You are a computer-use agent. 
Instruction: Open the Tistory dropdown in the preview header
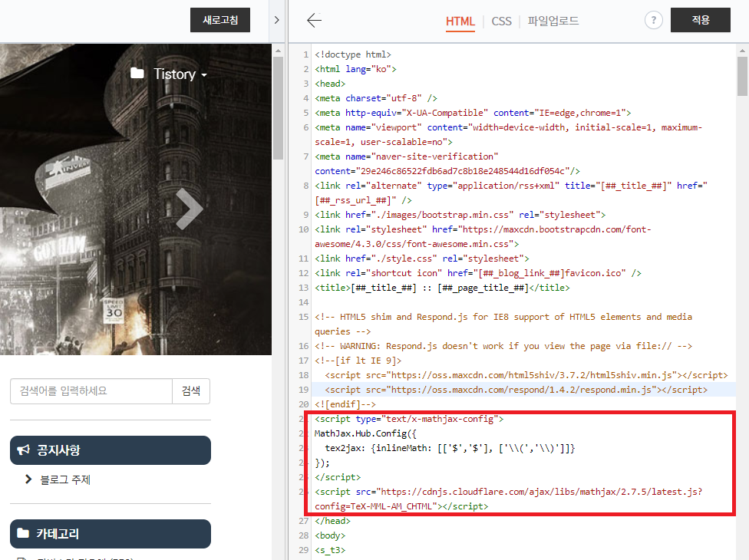point(180,74)
